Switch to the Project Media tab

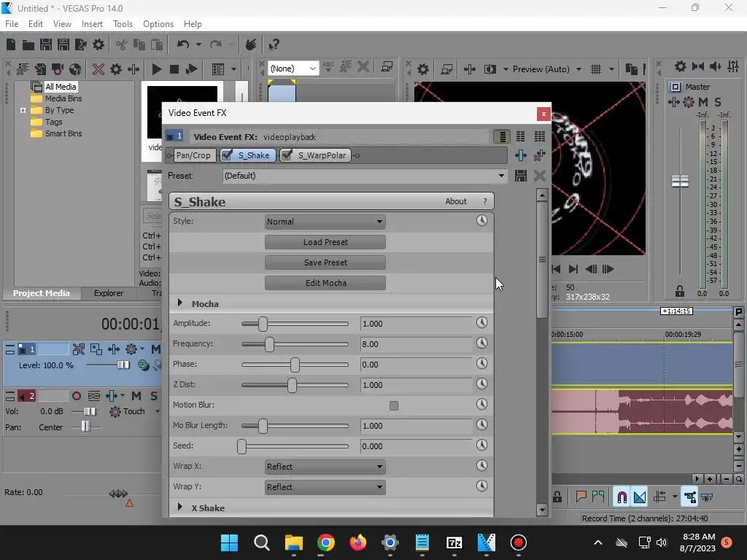coord(42,293)
